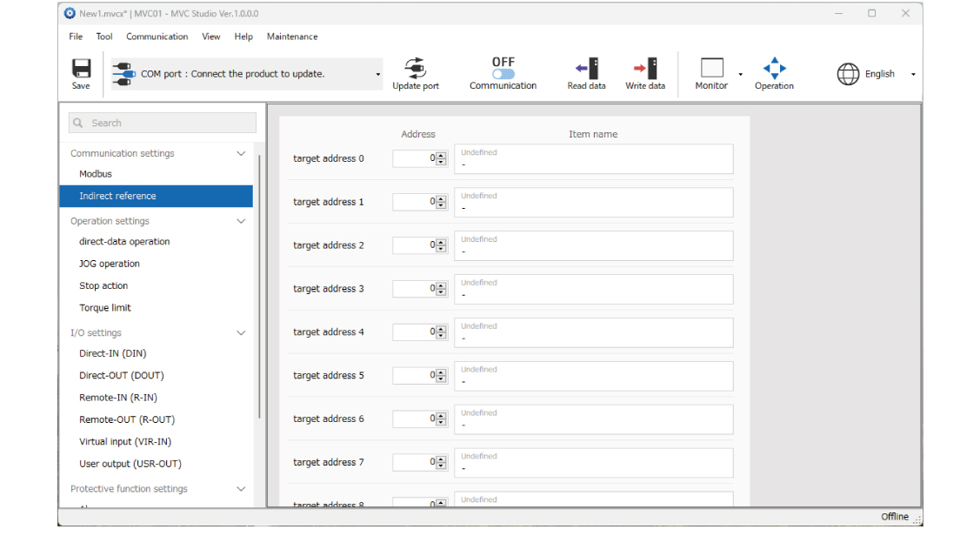Maximize the MVC Studio window
The image size is (980, 536).
[872, 13]
